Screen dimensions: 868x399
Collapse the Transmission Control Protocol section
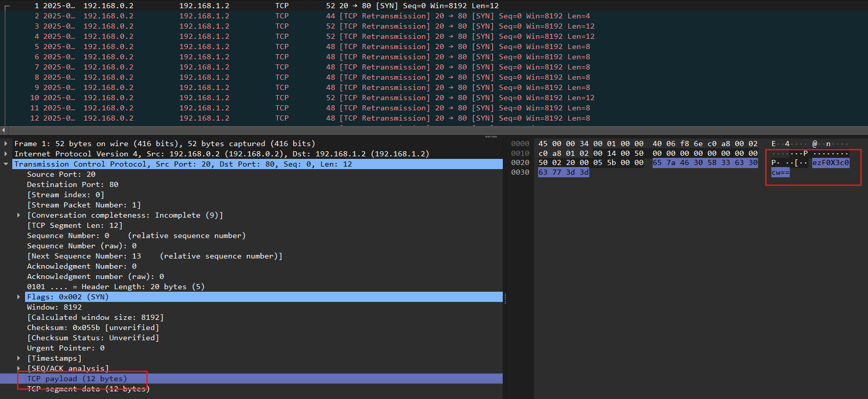click(x=6, y=164)
